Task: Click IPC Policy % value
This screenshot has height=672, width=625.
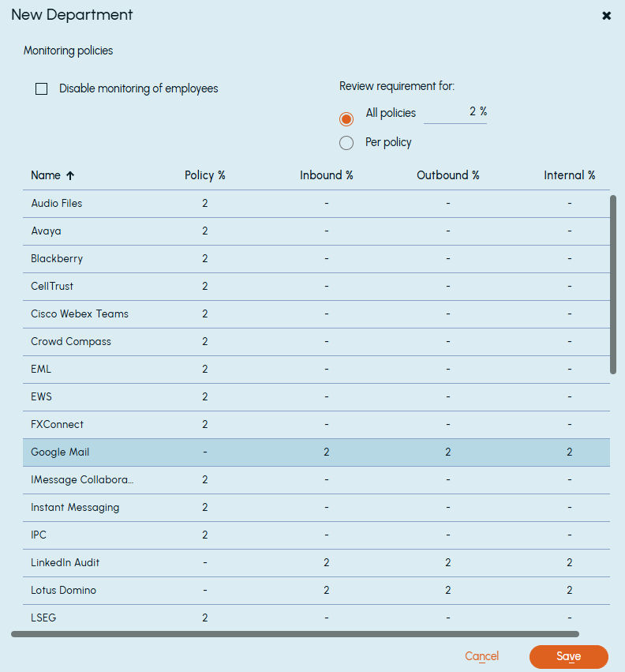Action: click(x=204, y=535)
